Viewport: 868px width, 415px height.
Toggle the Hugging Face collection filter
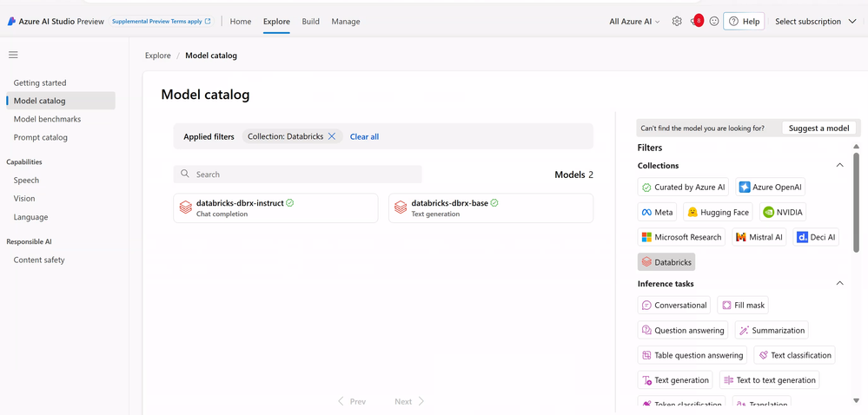719,213
